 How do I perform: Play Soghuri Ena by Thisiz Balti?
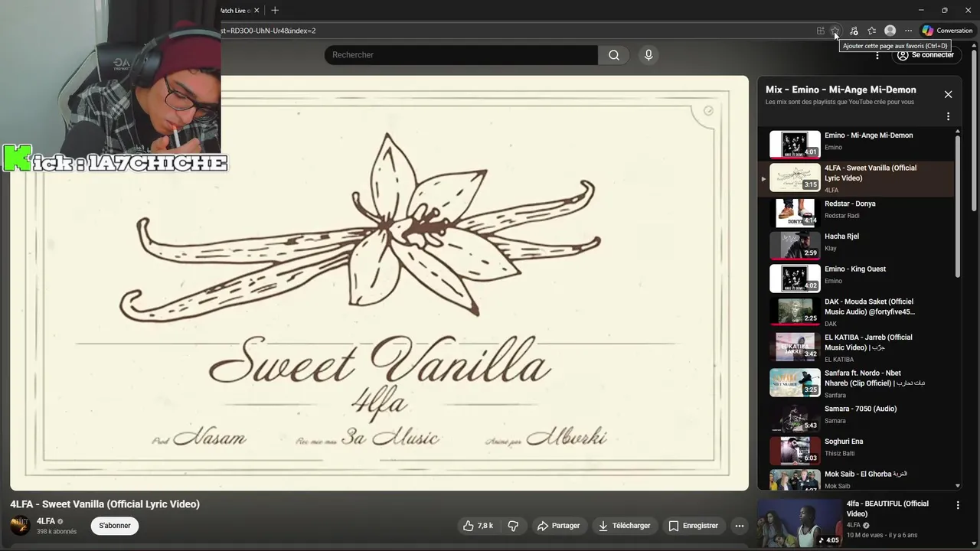coord(856,450)
